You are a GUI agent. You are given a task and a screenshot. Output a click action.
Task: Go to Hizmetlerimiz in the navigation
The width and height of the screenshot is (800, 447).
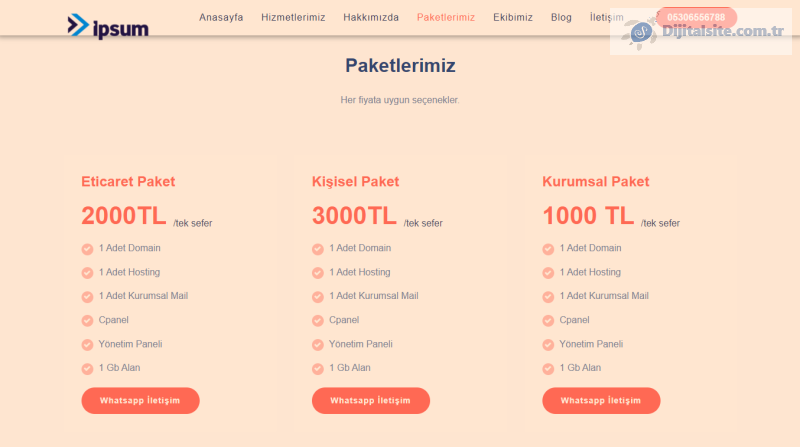tap(293, 18)
